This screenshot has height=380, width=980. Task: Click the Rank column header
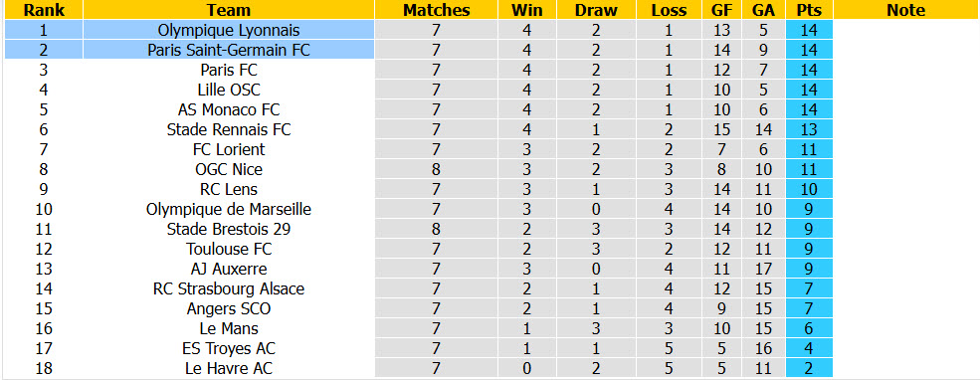coord(43,10)
